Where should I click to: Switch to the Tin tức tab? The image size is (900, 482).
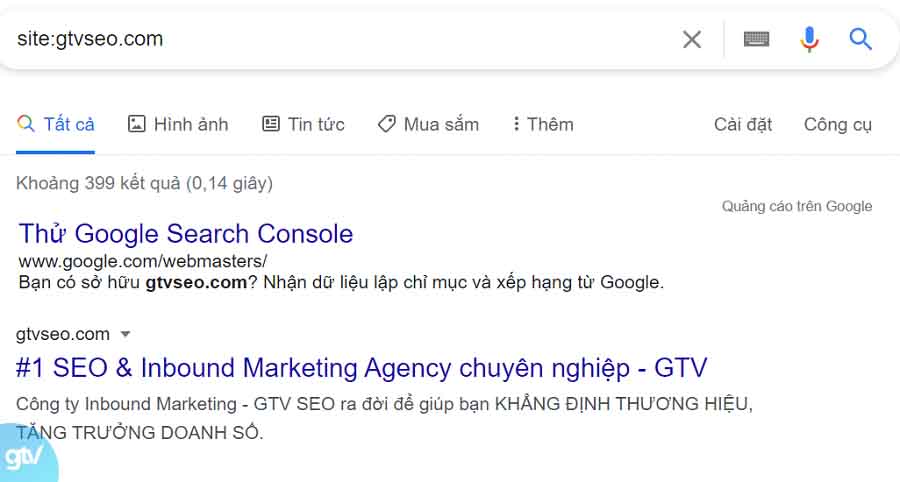[x=316, y=124]
